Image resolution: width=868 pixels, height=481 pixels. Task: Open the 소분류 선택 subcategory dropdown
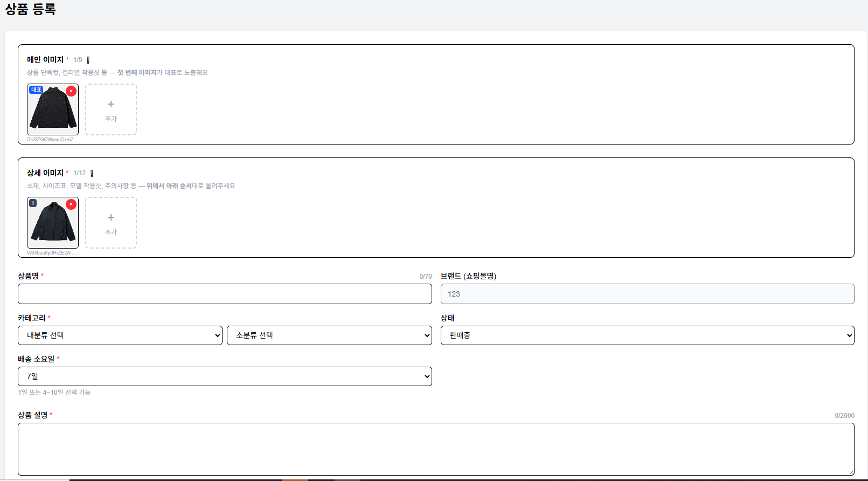(329, 335)
